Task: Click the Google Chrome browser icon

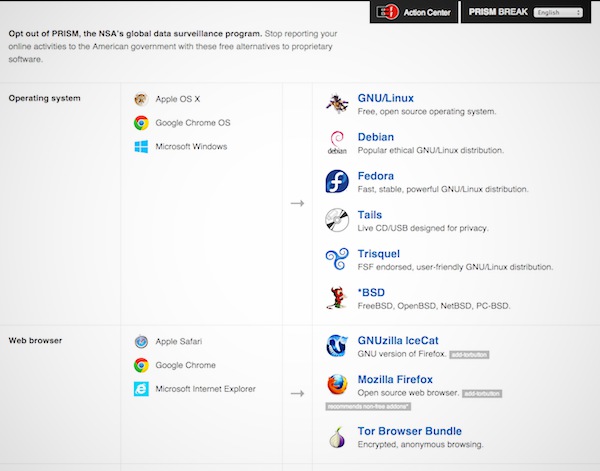Action: [141, 365]
